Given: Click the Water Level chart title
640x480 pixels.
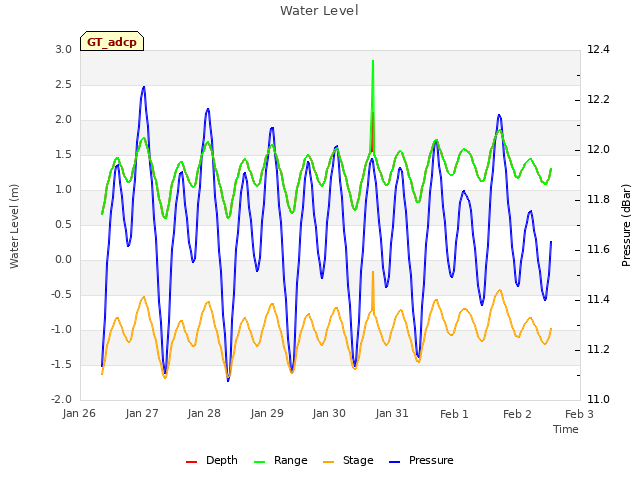Looking at the screenshot, I should coord(319,10).
